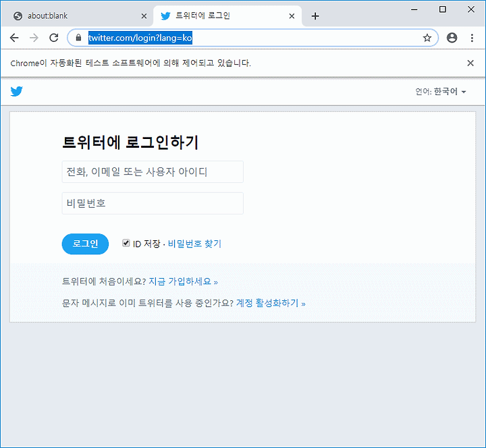Focus the phone, email or username field
This screenshot has width=486, height=448.
pyautogui.click(x=153, y=171)
